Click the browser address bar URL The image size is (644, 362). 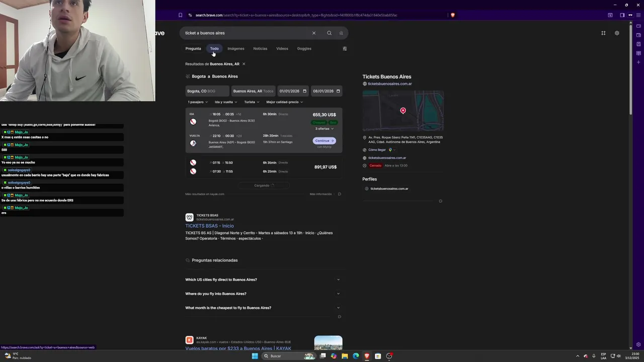(296, 15)
